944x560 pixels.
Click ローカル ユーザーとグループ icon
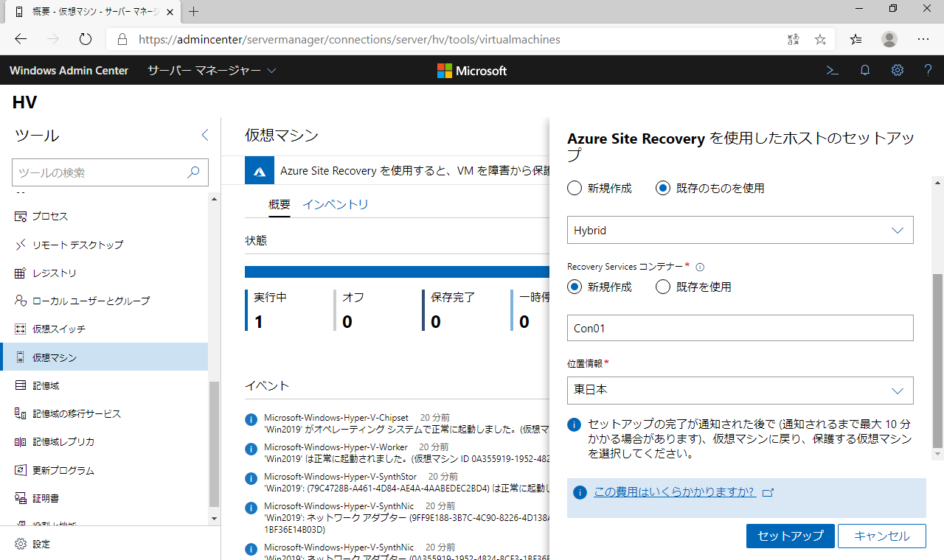click(x=21, y=301)
